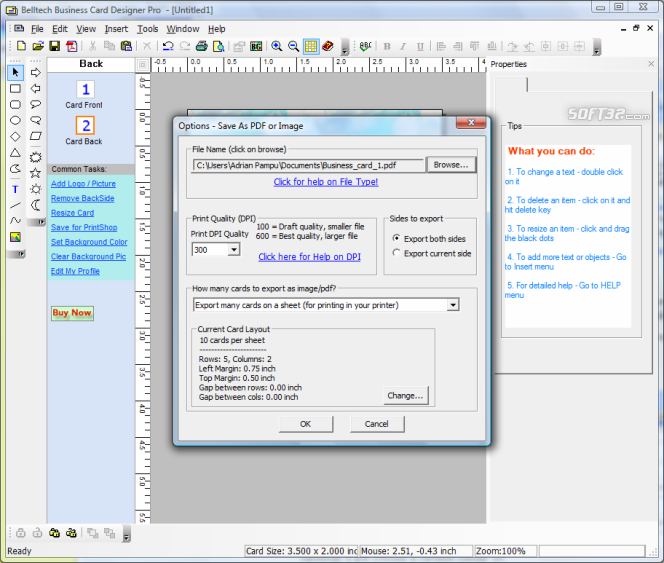Select the diamond shape tool
Image resolution: width=664 pixels, height=563 pixels.
click(x=15, y=137)
